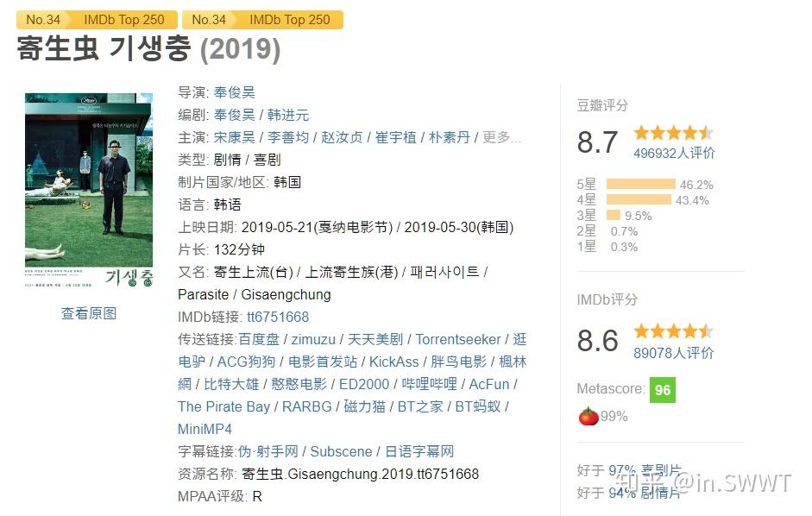The image size is (812, 516).
Task: Click the Rotten Tomatoes tomato icon
Action: click(589, 416)
